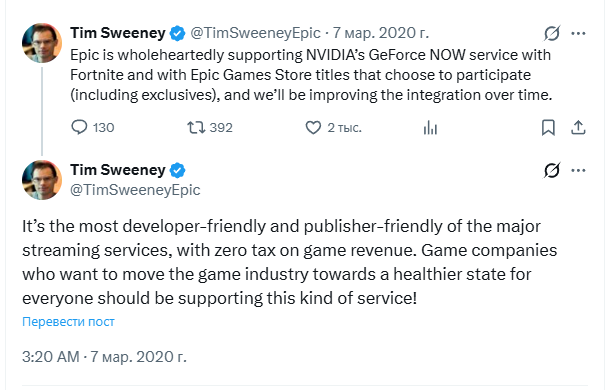
Task: Click @TimSweeneyEpic handle in first tweet
Action: coord(255,33)
